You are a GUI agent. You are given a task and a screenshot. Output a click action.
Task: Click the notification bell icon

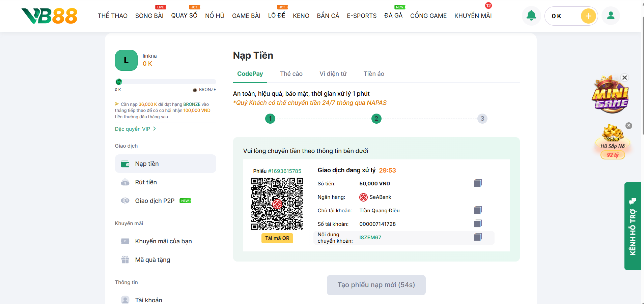[531, 16]
